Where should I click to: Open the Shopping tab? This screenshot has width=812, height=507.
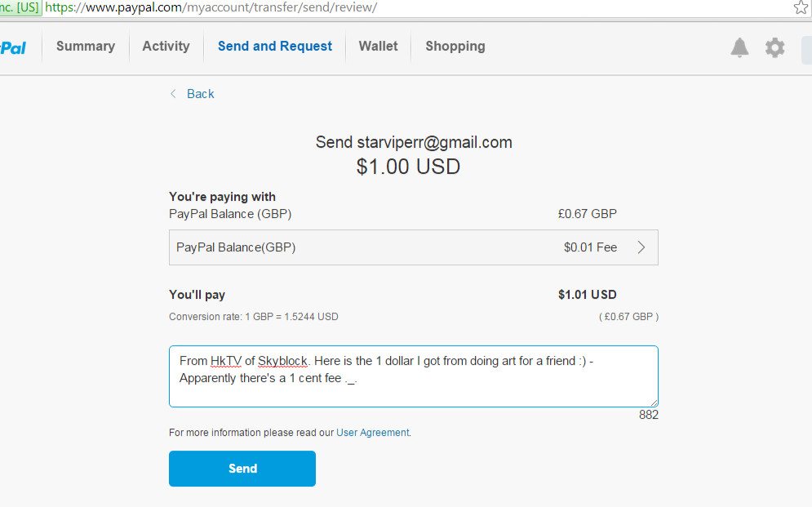pos(455,46)
